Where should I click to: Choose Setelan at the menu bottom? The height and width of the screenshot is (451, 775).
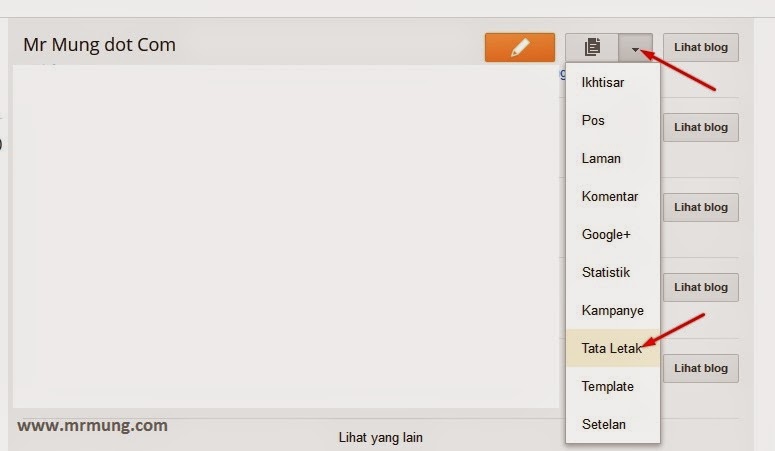[x=612, y=424]
